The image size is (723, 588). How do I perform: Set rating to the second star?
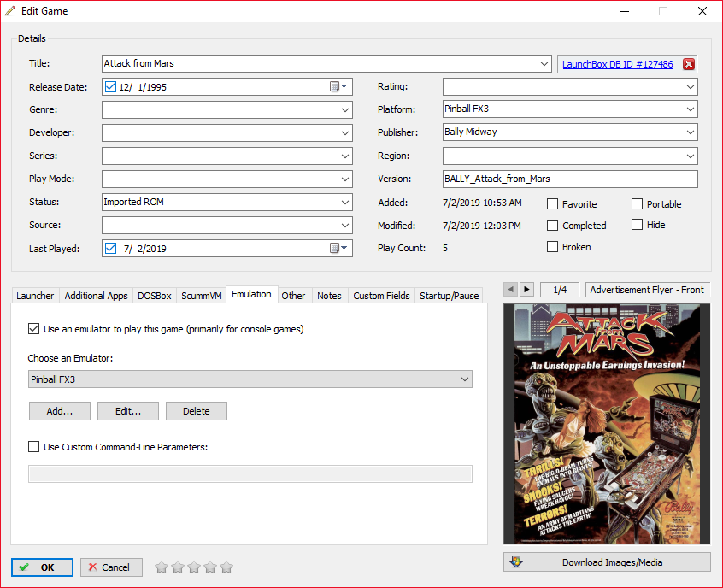(178, 567)
